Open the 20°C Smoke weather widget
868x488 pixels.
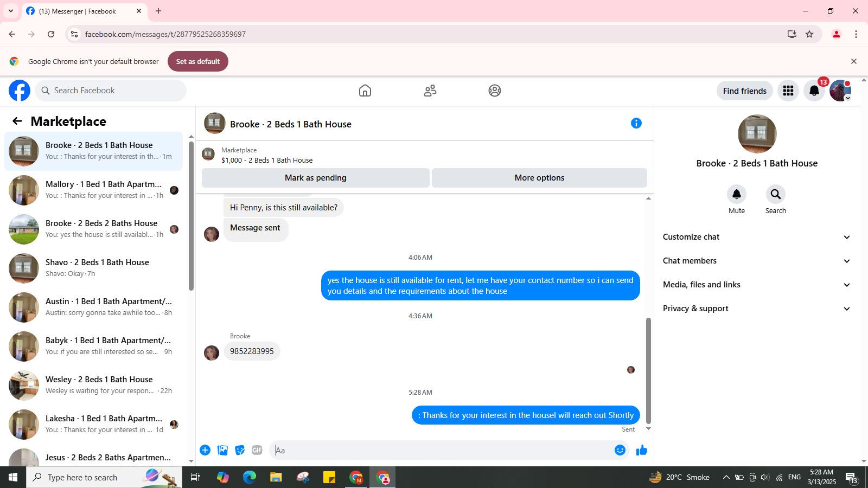click(680, 477)
